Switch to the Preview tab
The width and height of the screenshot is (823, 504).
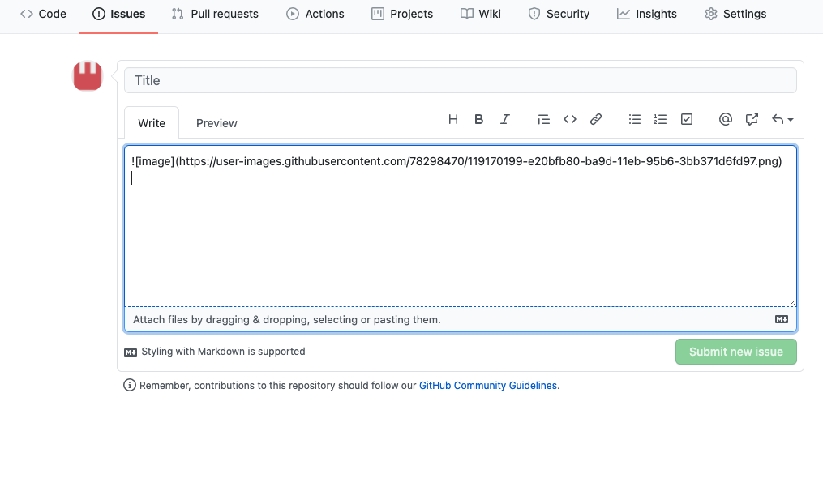216,123
